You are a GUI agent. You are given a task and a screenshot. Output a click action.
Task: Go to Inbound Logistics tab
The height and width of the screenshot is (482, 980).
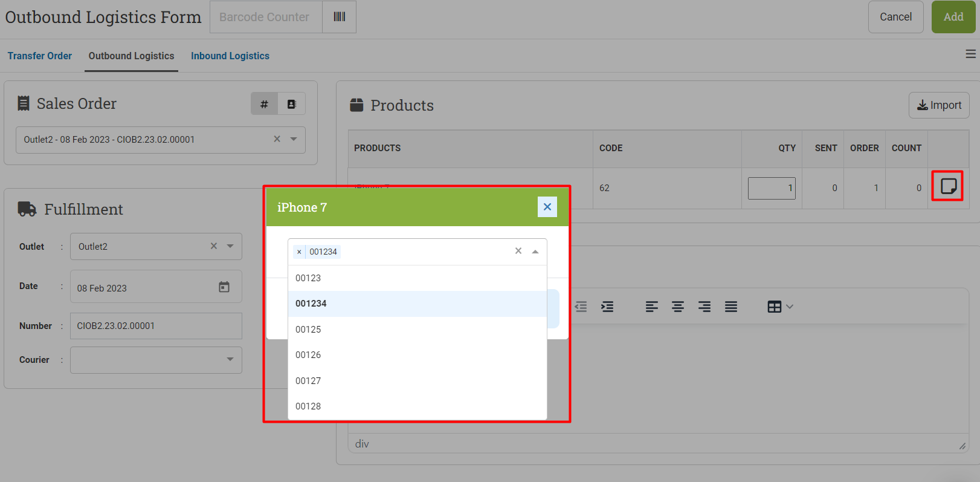pyautogui.click(x=230, y=56)
